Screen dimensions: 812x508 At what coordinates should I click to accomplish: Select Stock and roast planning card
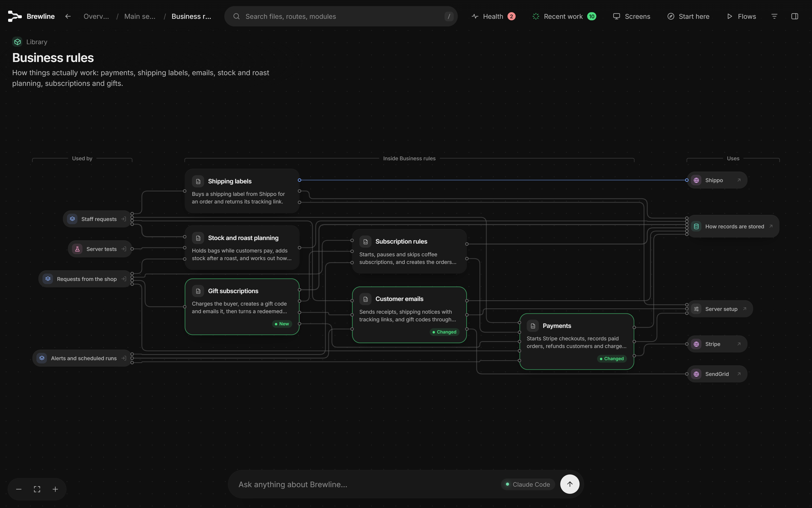tap(242, 248)
